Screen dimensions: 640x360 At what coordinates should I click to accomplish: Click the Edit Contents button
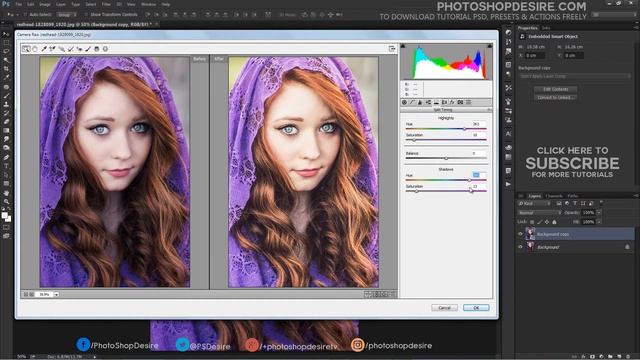tap(555, 89)
